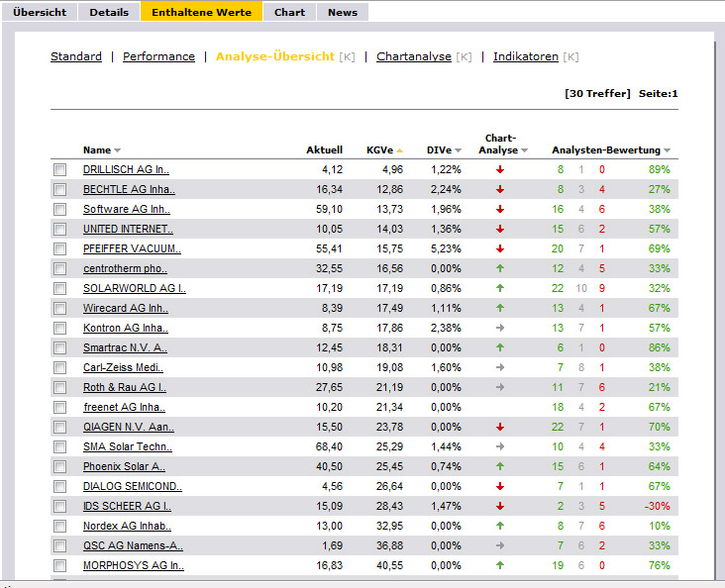Click DIALOG SEMICOND red down-arrow icon
Screen dimensions: 725x588
pos(500,486)
